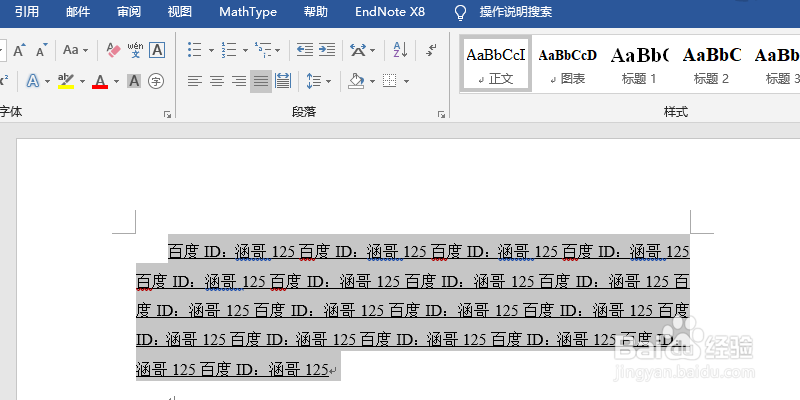800x400 pixels.
Task: Decrease the paragraph indent
Action: (305, 50)
